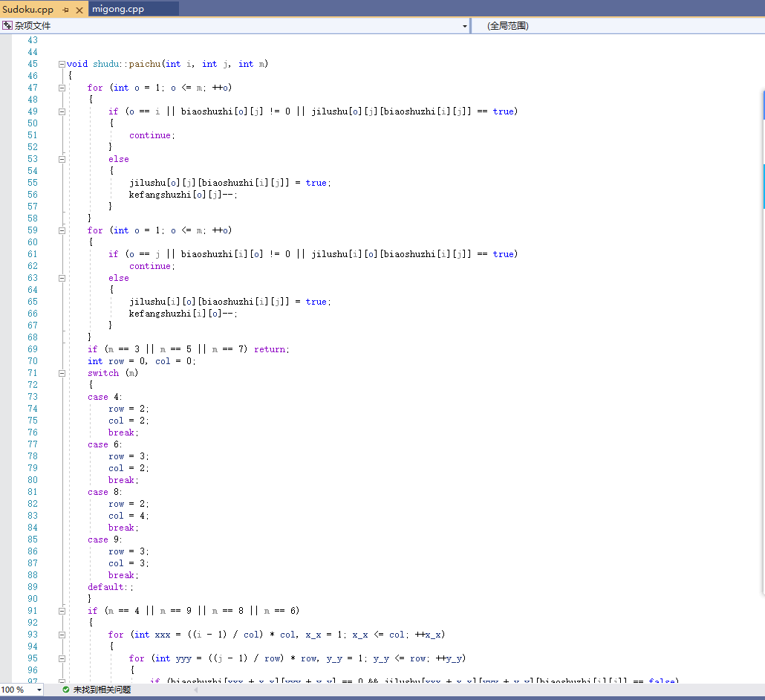The height and width of the screenshot is (700, 765).
Task: Switch to the Sudoku.cpp tab
Action: [27, 9]
